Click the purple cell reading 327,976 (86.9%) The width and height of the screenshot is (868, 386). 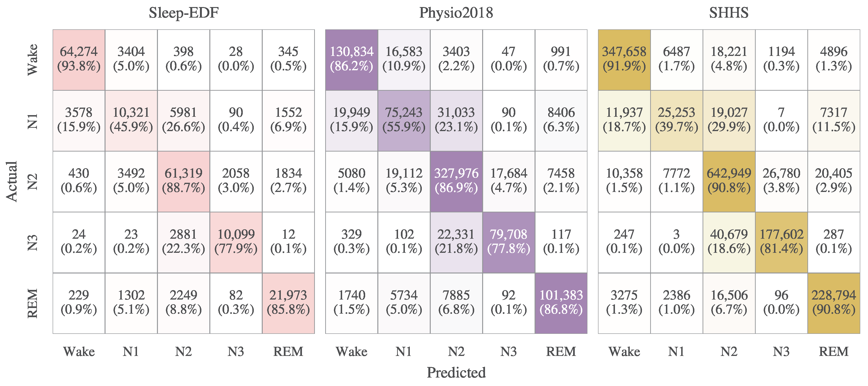coord(456,182)
